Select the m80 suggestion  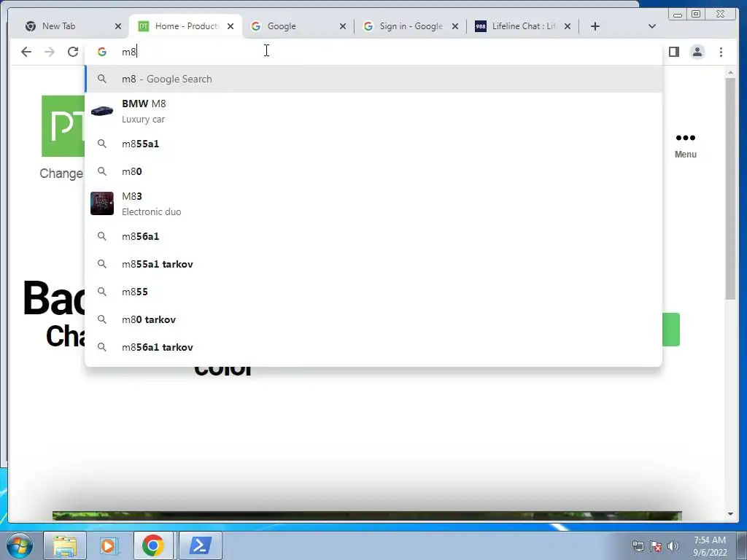coord(373,171)
